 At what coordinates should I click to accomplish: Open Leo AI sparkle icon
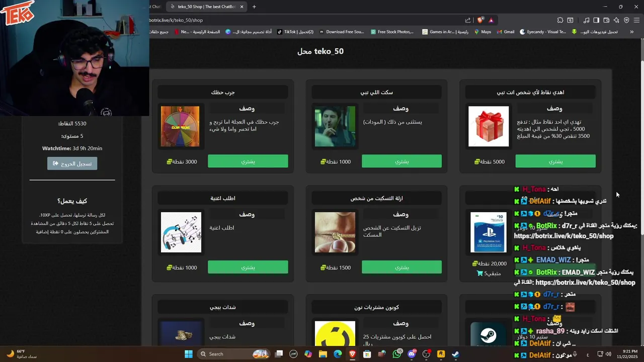(x=616, y=20)
